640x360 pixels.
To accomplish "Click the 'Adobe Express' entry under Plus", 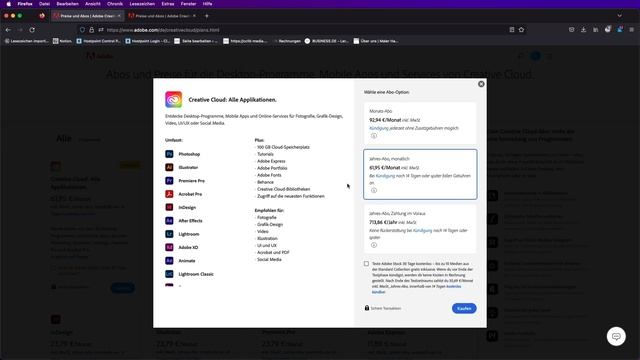I will (271, 161).
